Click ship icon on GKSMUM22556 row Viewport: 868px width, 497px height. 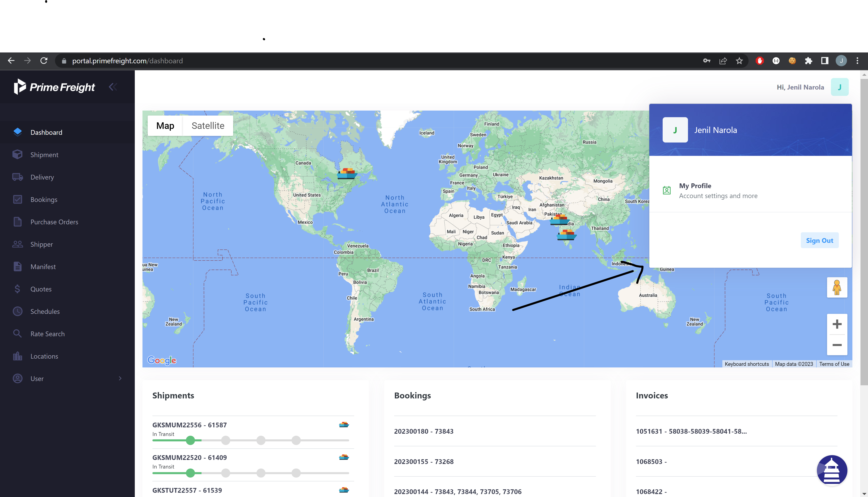344,424
